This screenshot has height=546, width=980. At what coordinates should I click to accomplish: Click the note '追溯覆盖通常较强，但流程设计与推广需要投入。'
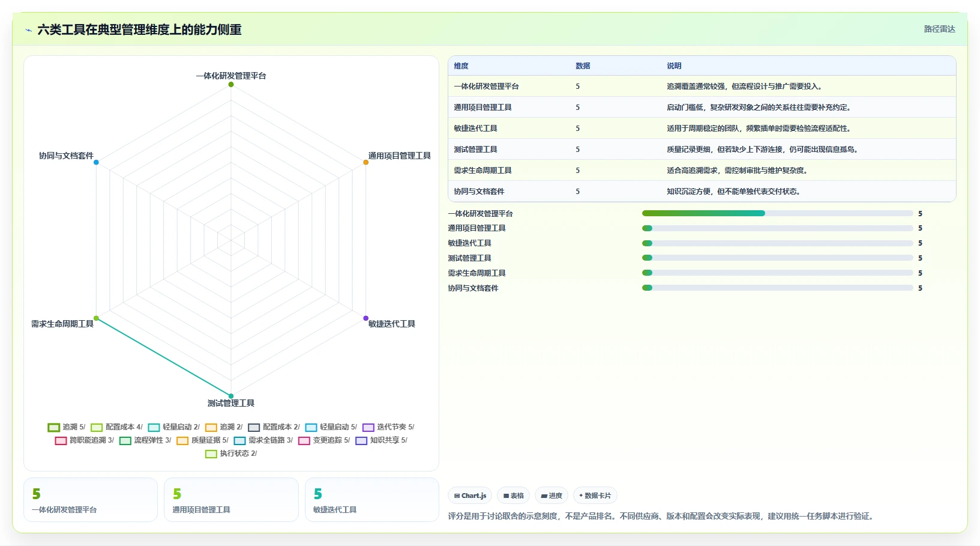(745, 86)
